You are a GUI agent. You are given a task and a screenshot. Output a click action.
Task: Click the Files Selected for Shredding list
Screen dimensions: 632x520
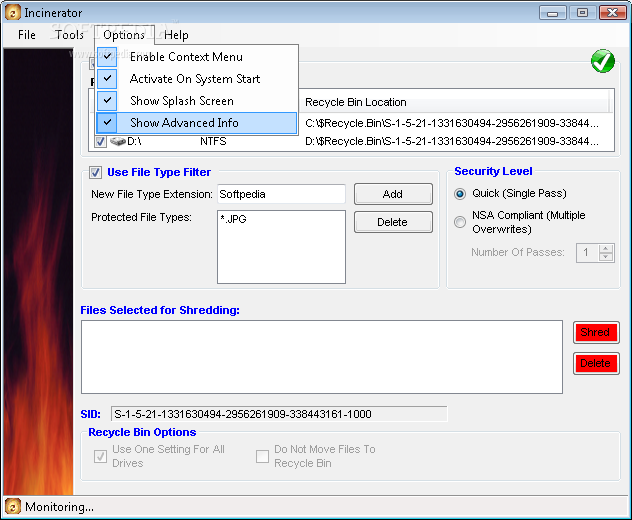point(322,357)
